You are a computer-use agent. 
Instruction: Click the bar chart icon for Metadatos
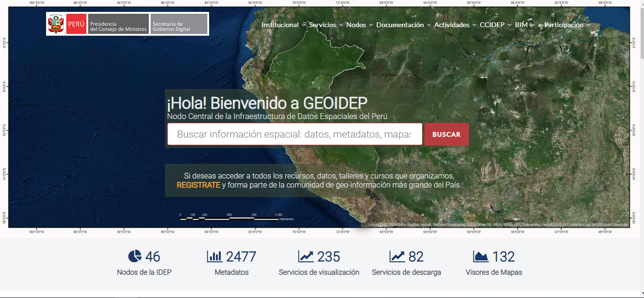click(x=215, y=257)
